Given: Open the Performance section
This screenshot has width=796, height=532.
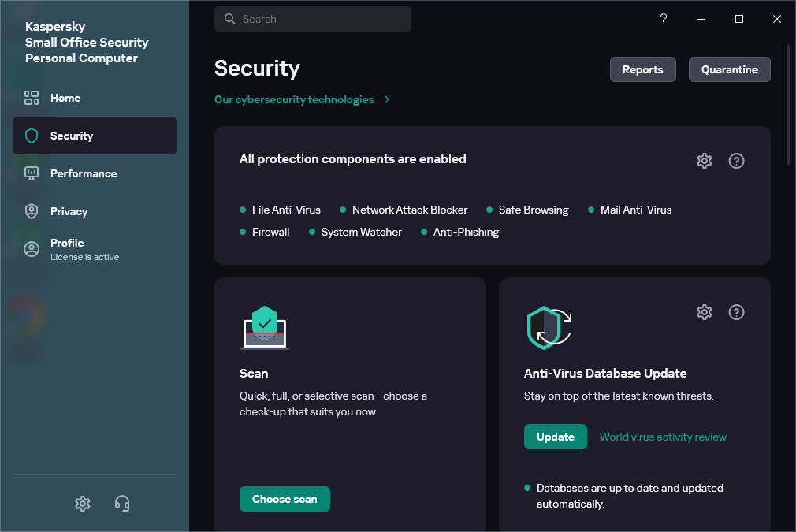Looking at the screenshot, I should pyautogui.click(x=83, y=173).
